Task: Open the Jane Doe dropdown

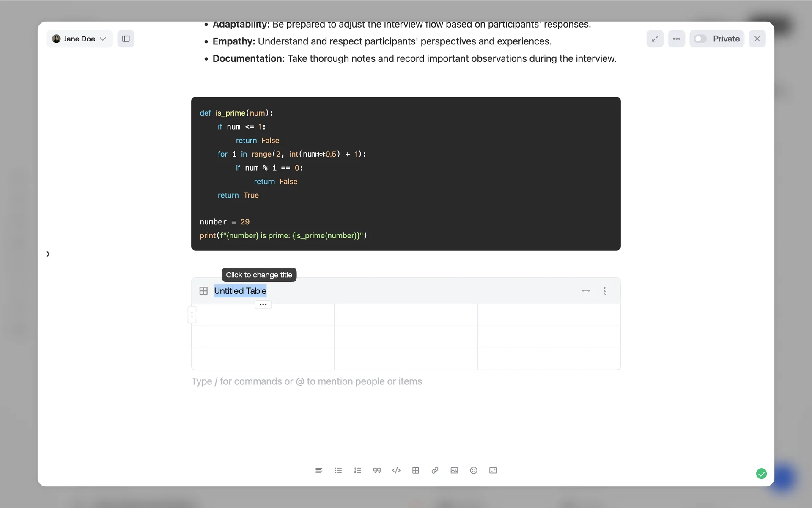Action: pos(79,39)
